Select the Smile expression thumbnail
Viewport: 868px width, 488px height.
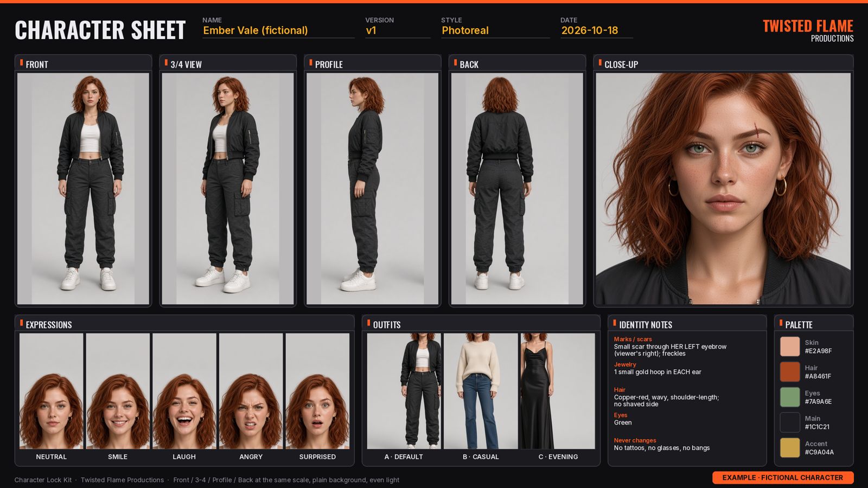[x=118, y=391]
